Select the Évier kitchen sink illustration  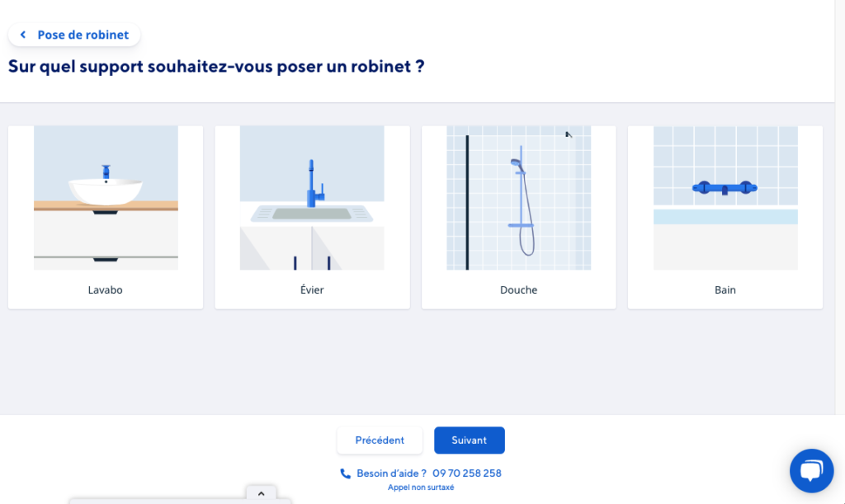[312, 198]
